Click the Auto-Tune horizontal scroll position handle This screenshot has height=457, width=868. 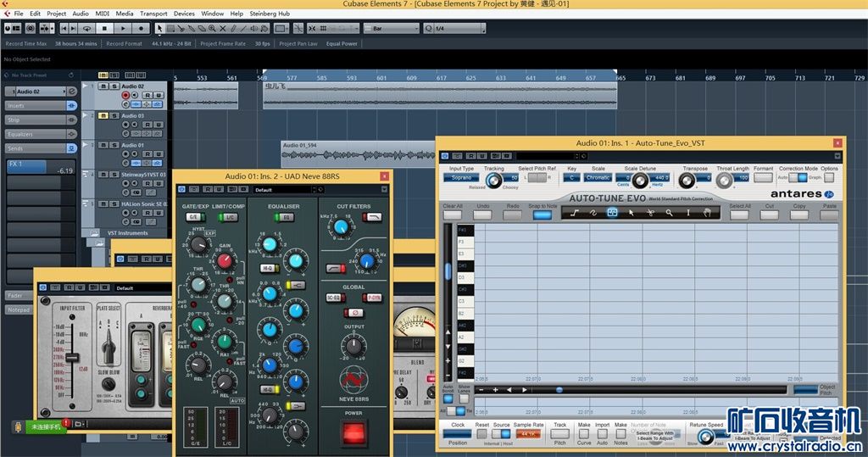(x=559, y=390)
